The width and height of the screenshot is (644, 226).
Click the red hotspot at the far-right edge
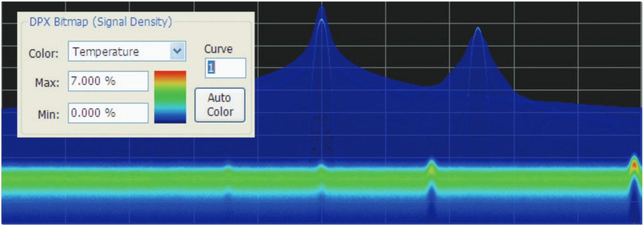pos(634,165)
